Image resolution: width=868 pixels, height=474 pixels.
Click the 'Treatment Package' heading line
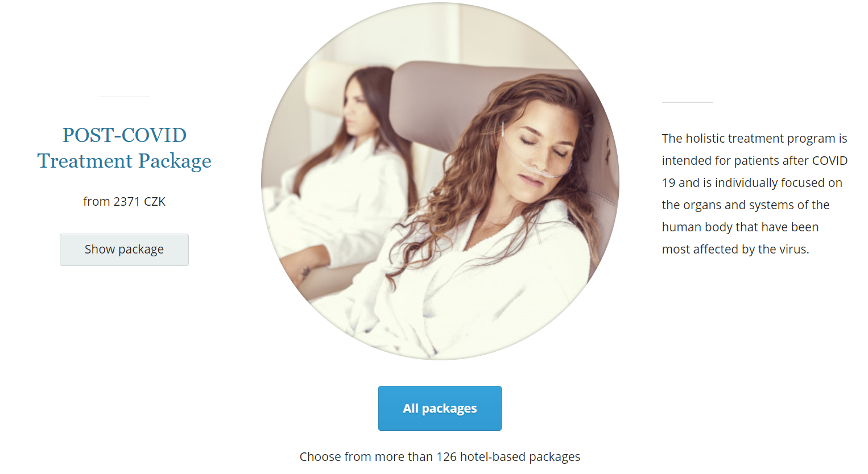pos(124,161)
